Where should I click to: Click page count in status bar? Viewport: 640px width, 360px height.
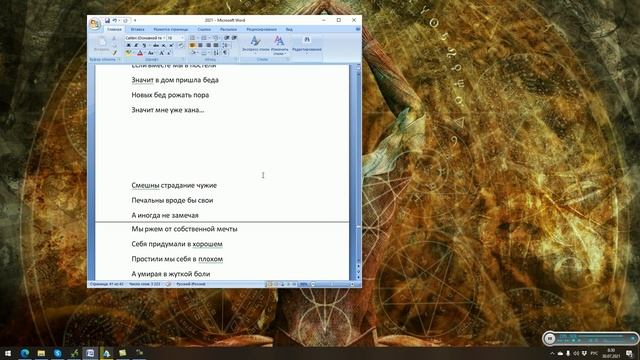point(107,284)
